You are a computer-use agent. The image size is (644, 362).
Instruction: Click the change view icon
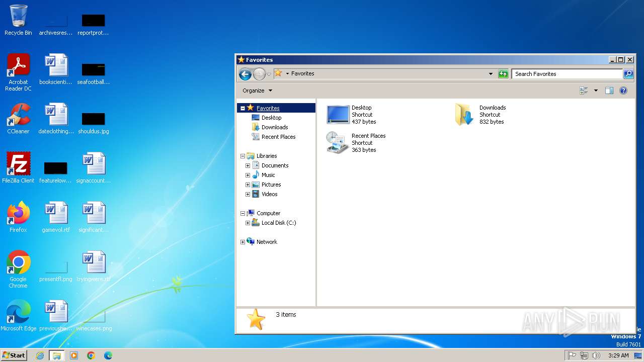pyautogui.click(x=584, y=90)
